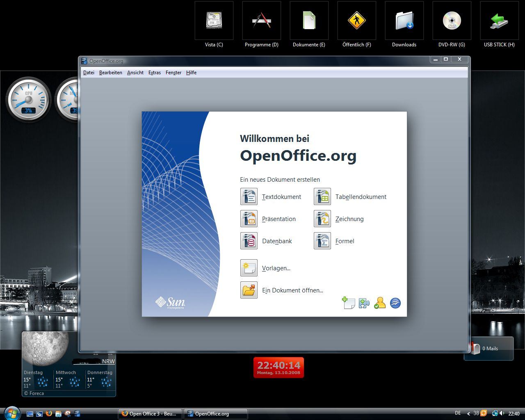This screenshot has width=525, height=420.
Task: Open the Datei menu
Action: [89, 73]
